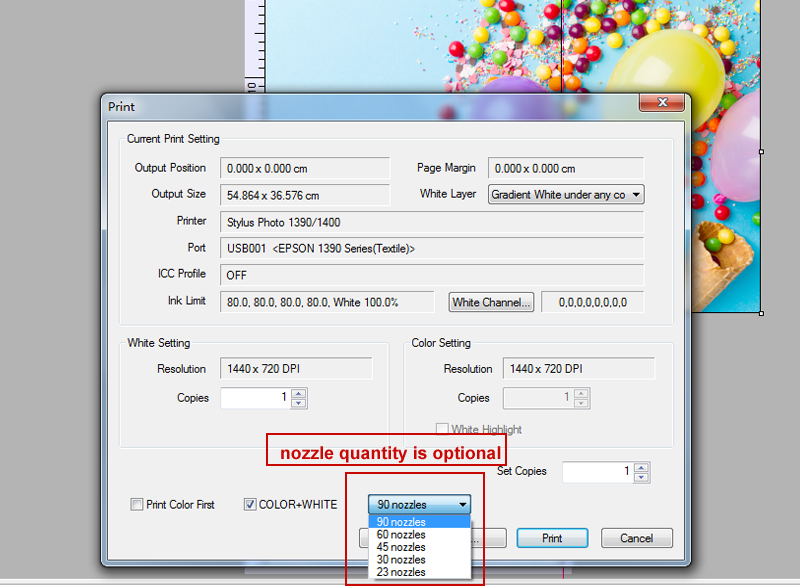Image resolution: width=800 pixels, height=586 pixels.
Task: Enable the Print Color First checkbox
Action: [x=137, y=505]
